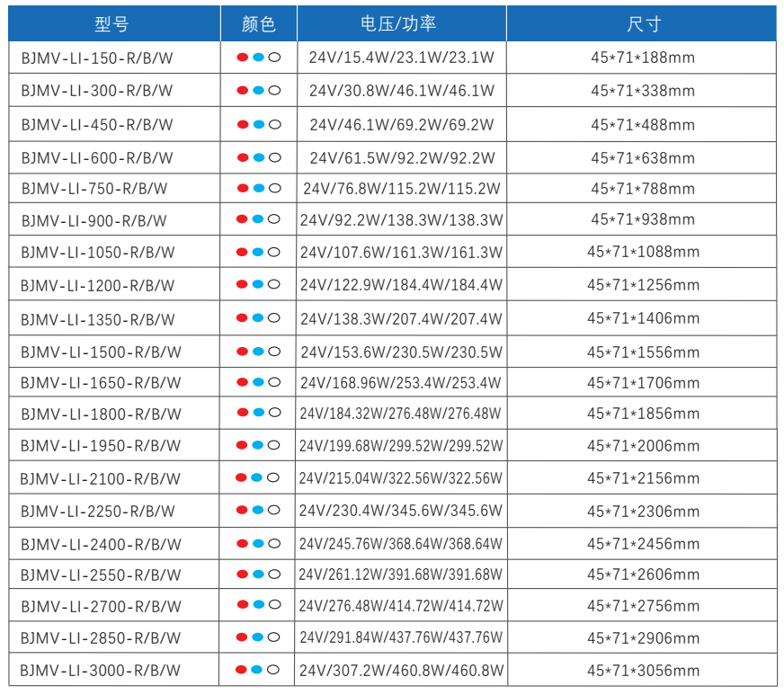Click power cell 24V/199.68W/299.52W/299.52W
This screenshot has width=784, height=695.
[401, 445]
